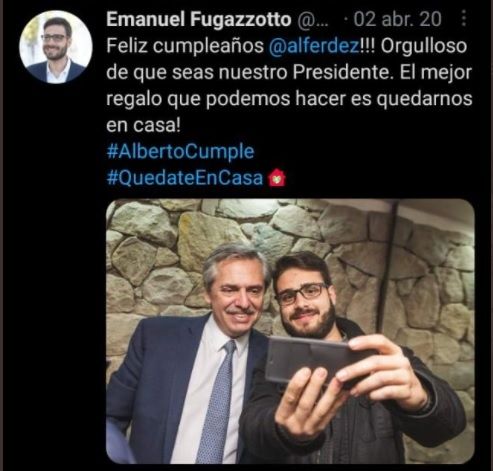
Task: Click the display name Emanuel Fugazzotto
Action: (x=199, y=19)
